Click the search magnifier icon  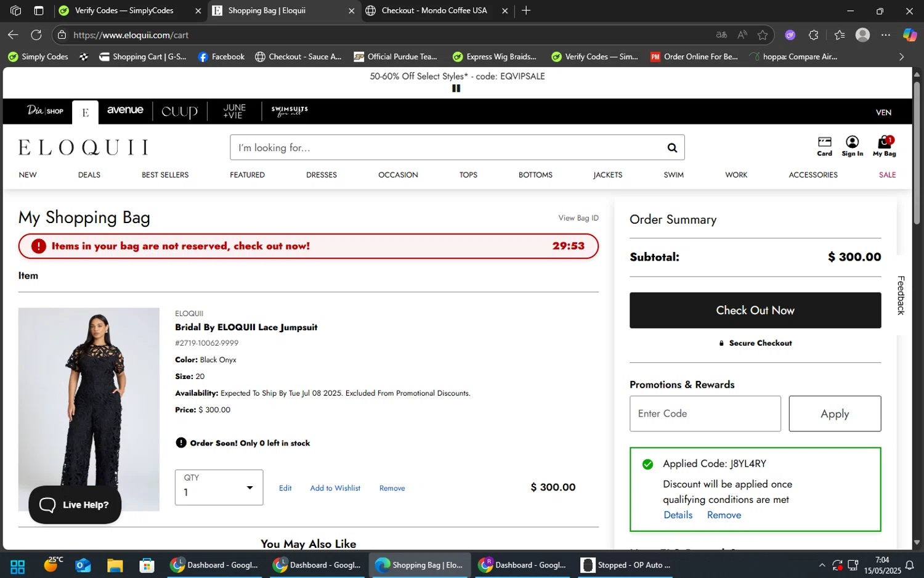point(672,148)
